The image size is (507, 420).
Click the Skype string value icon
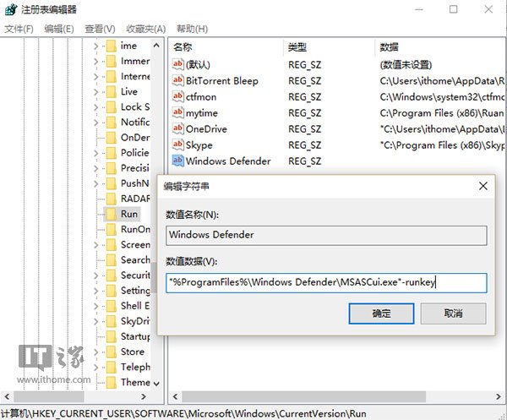tap(177, 145)
